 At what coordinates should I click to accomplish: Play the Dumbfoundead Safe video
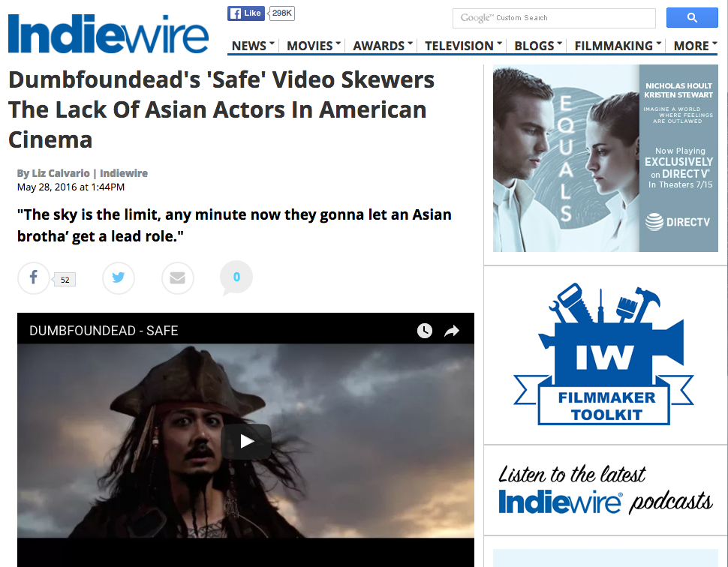tap(247, 442)
